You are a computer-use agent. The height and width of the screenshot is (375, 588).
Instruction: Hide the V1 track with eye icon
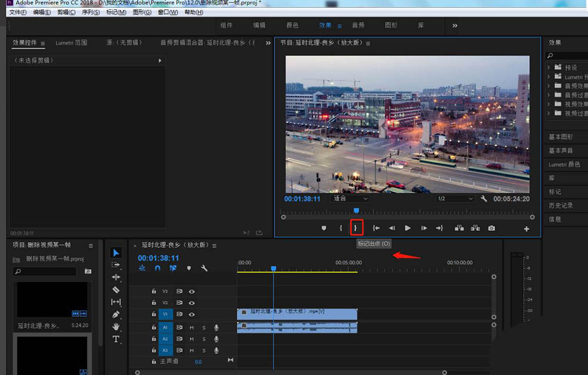(192, 314)
